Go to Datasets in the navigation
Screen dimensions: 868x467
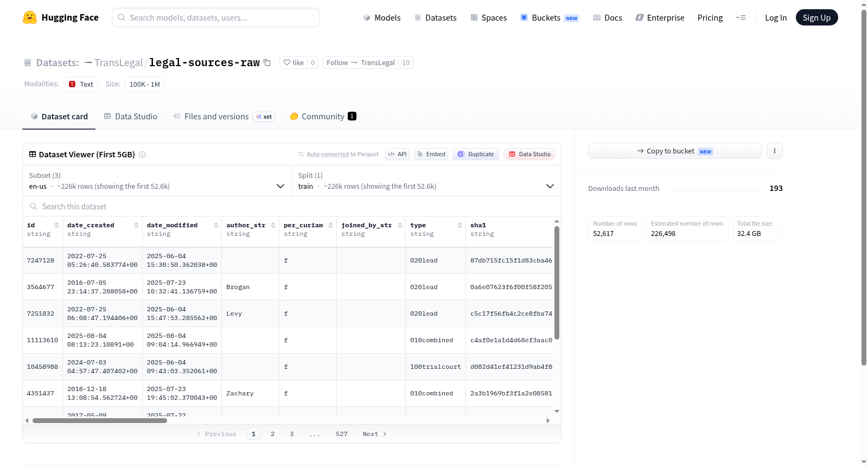click(x=435, y=17)
